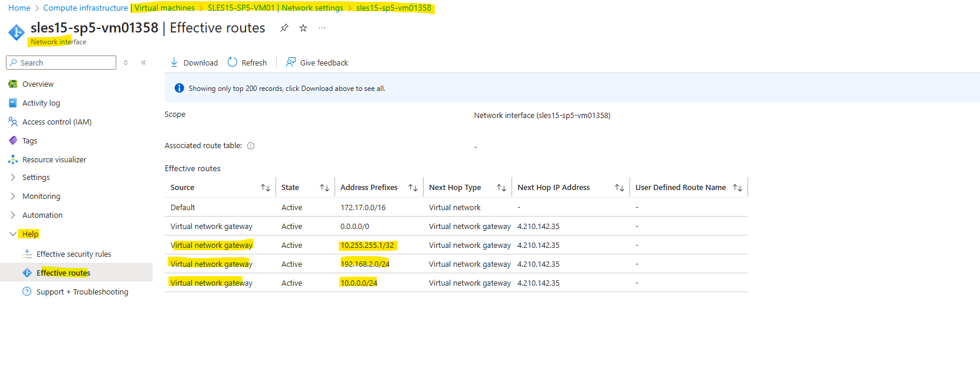This screenshot has height=386, width=980.
Task: Click the Next Hop Type column header
Action: click(455, 187)
